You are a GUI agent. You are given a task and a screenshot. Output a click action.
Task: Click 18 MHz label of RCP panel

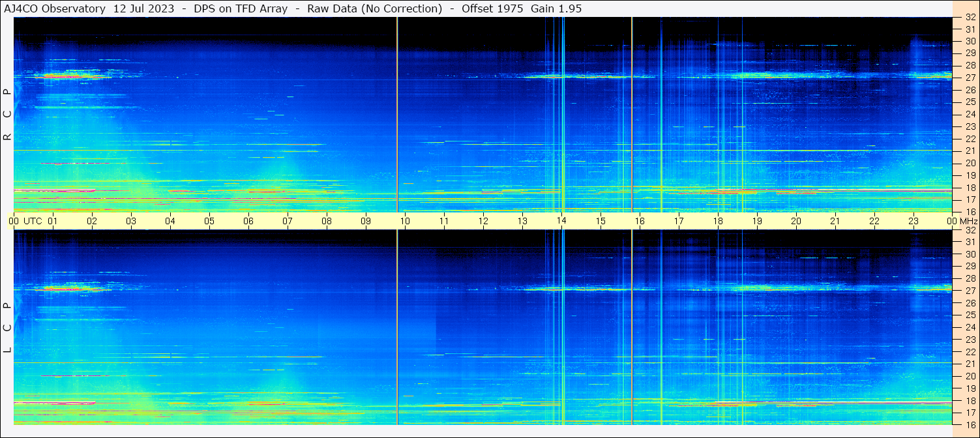click(970, 187)
